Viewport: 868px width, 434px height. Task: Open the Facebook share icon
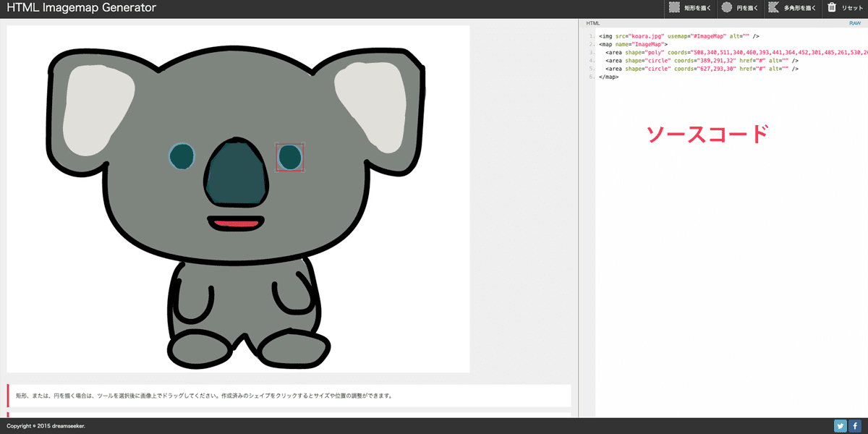pos(855,426)
